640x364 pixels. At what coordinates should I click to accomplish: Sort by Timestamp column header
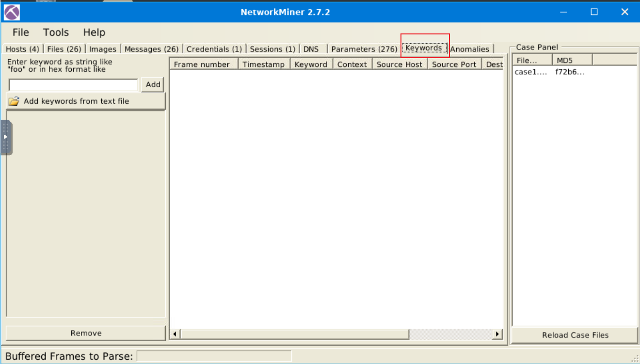(264, 64)
